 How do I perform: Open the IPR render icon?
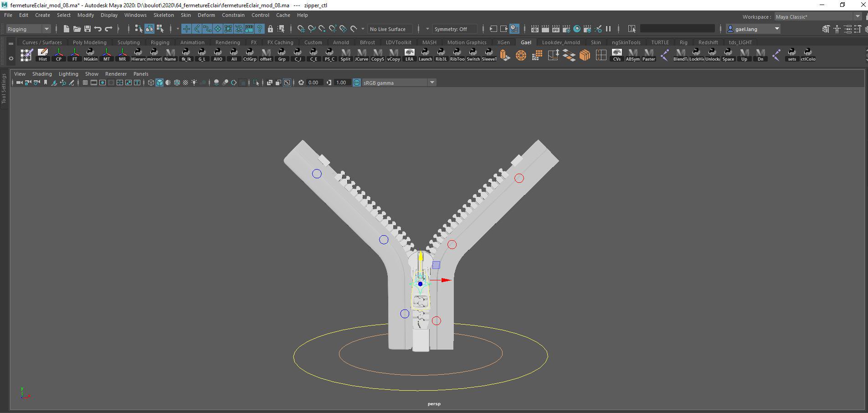click(x=555, y=29)
